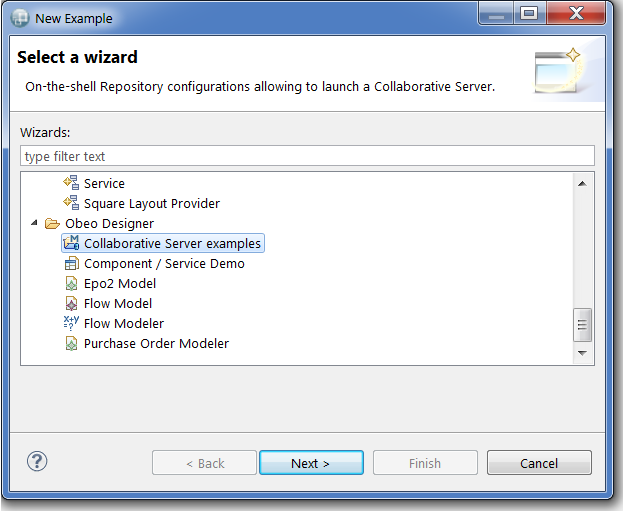
Task: Click the scroll down arrow of the wizard list
Action: click(x=583, y=353)
